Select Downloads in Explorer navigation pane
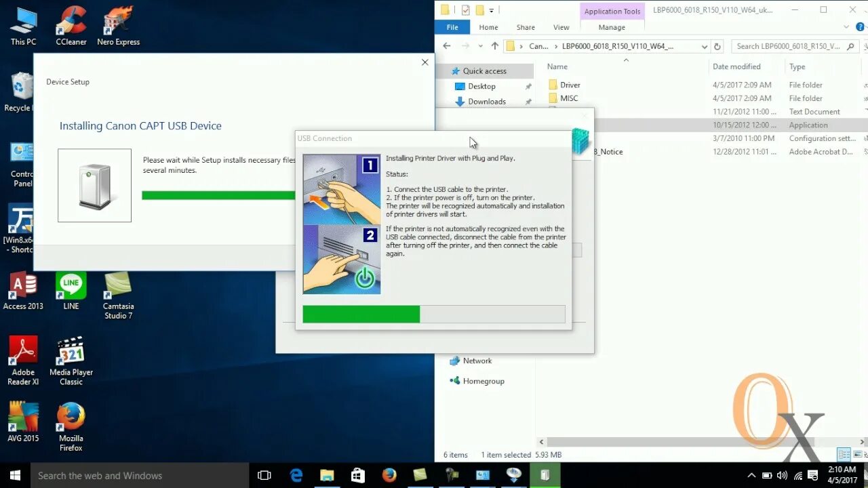Image resolution: width=868 pixels, height=488 pixels. (486, 101)
